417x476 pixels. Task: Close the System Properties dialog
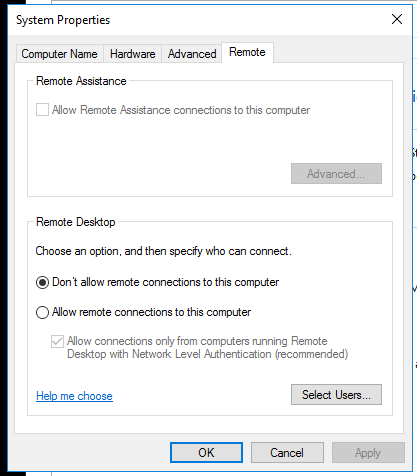click(x=397, y=19)
